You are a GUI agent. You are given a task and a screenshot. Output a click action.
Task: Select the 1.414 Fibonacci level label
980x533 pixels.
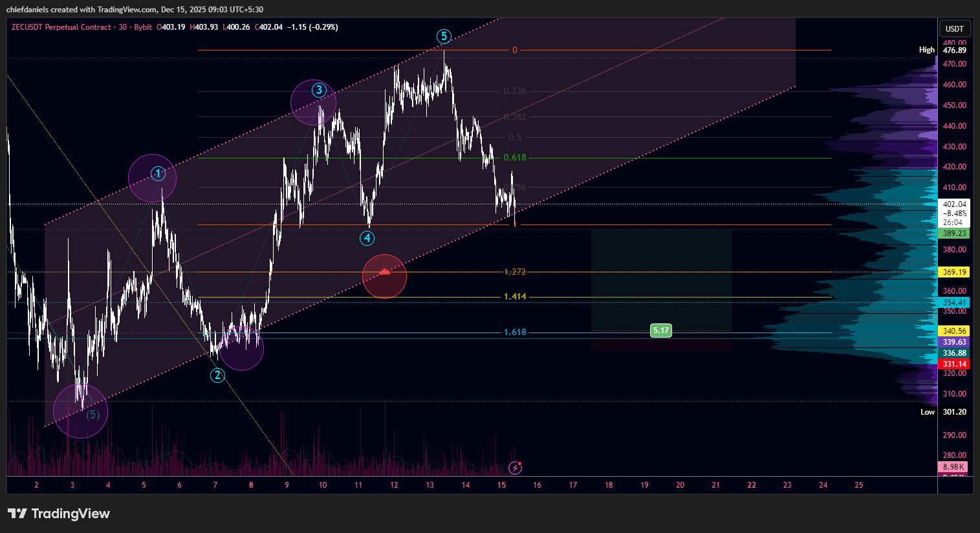point(515,296)
